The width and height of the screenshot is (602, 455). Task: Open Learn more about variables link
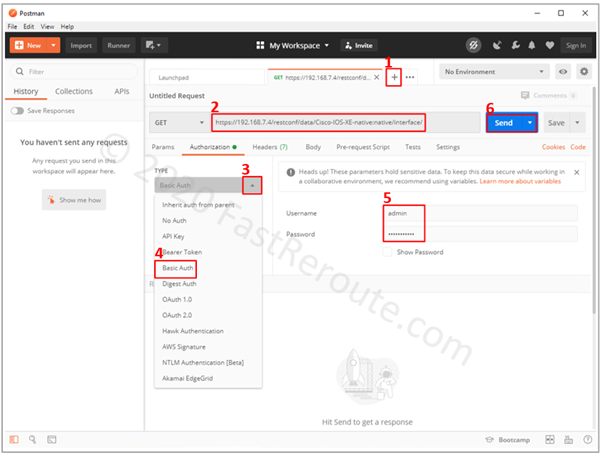tap(520, 181)
